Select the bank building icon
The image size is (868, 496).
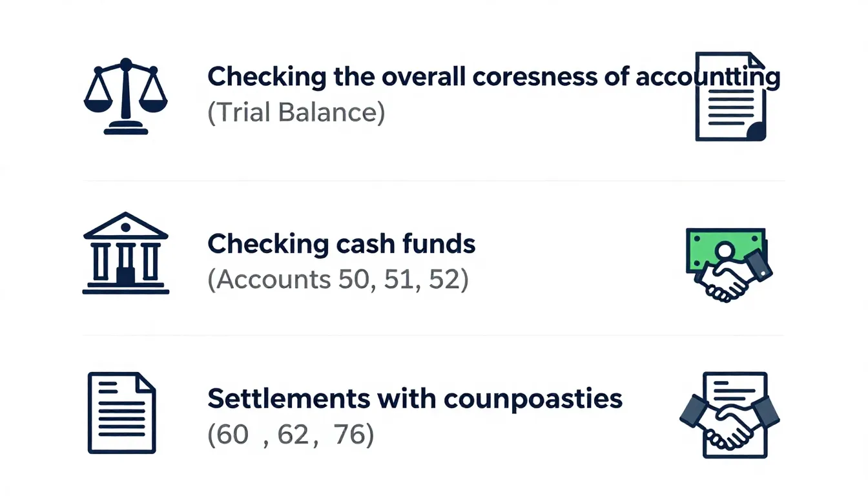pos(126,253)
